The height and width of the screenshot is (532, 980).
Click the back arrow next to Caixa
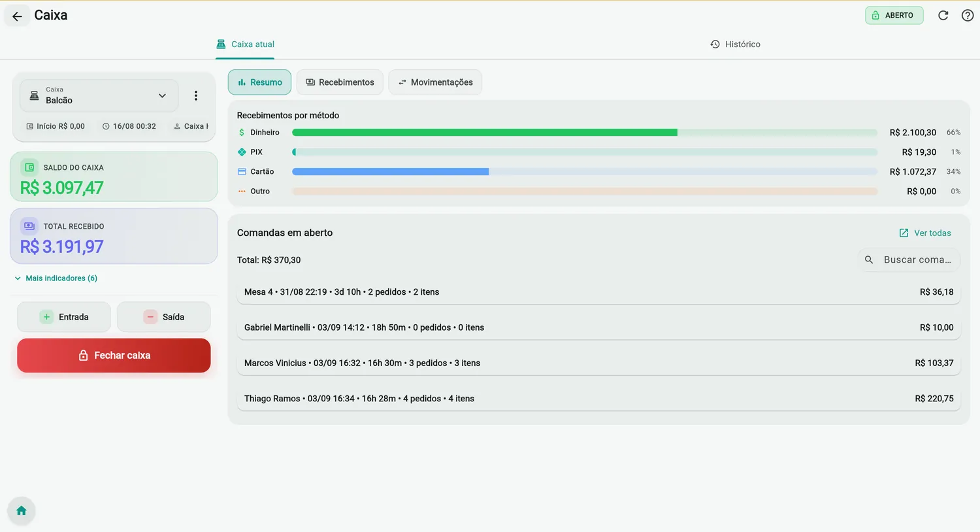(17, 16)
